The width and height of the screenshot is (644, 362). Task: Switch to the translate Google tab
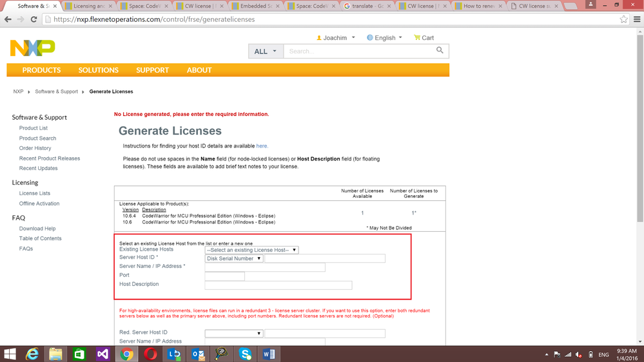pos(367,6)
